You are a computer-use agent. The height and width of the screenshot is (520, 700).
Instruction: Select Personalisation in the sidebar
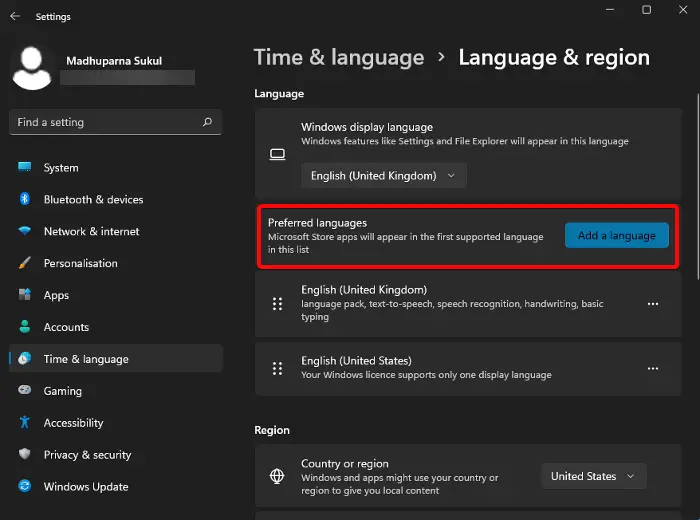tap(116, 263)
